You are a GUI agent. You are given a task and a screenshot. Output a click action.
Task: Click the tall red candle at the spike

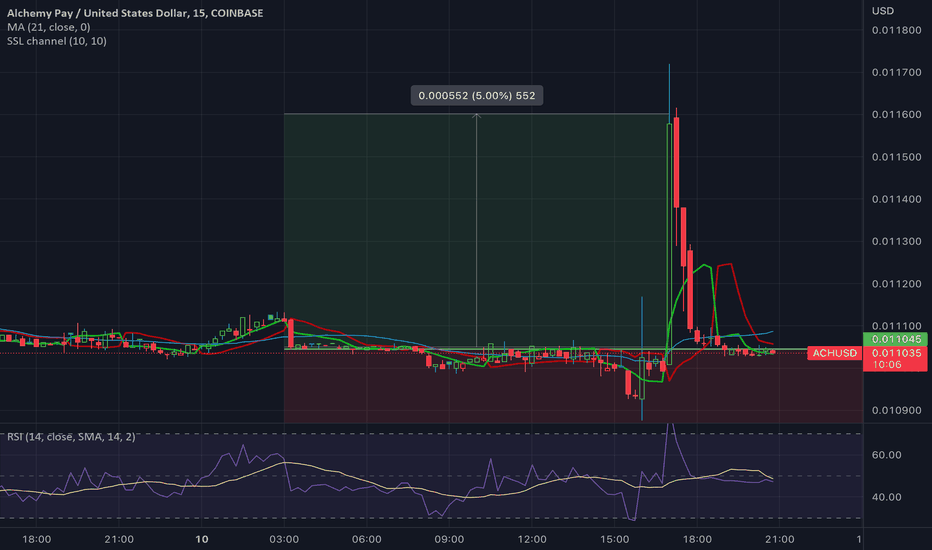click(676, 162)
